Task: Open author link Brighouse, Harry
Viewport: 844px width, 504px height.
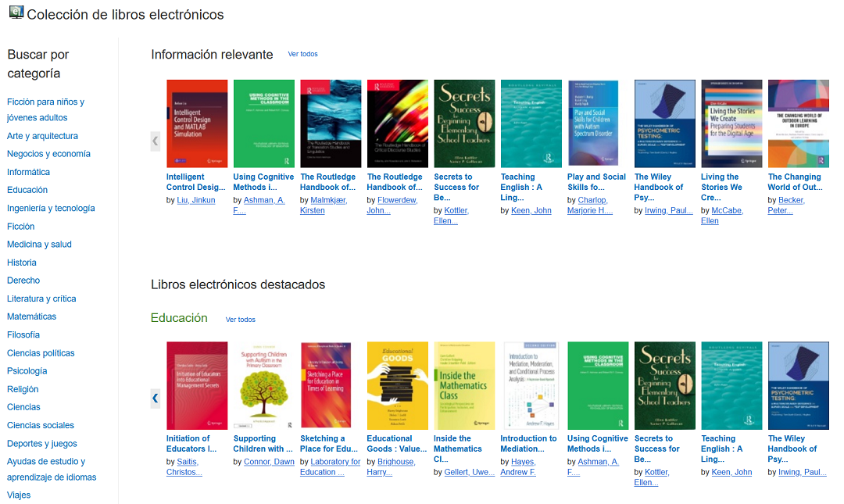Action: coord(391,466)
